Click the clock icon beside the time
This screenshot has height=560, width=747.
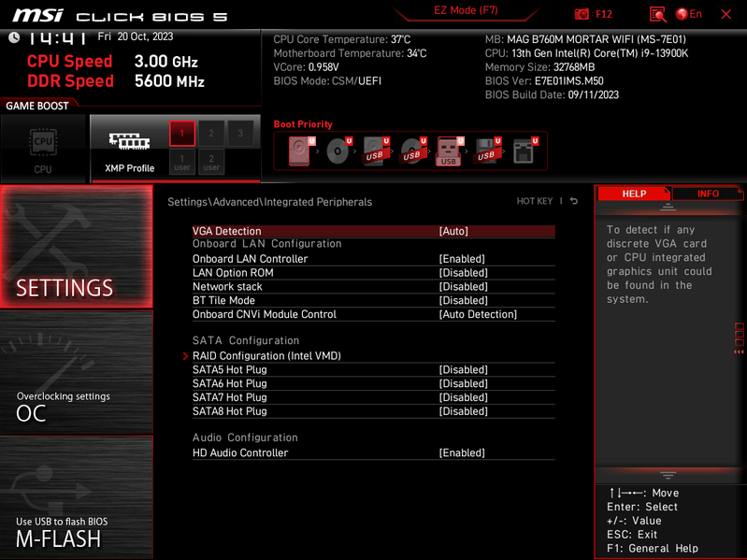point(14,37)
